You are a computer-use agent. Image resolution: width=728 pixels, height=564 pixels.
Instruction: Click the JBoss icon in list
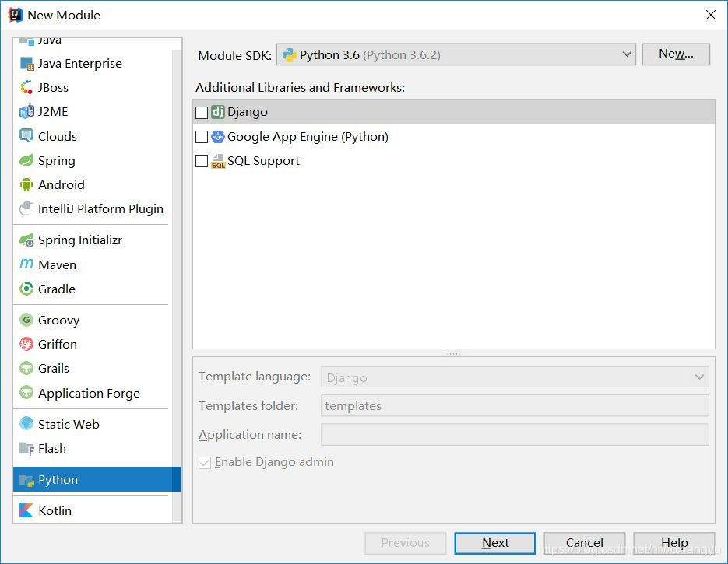point(26,88)
